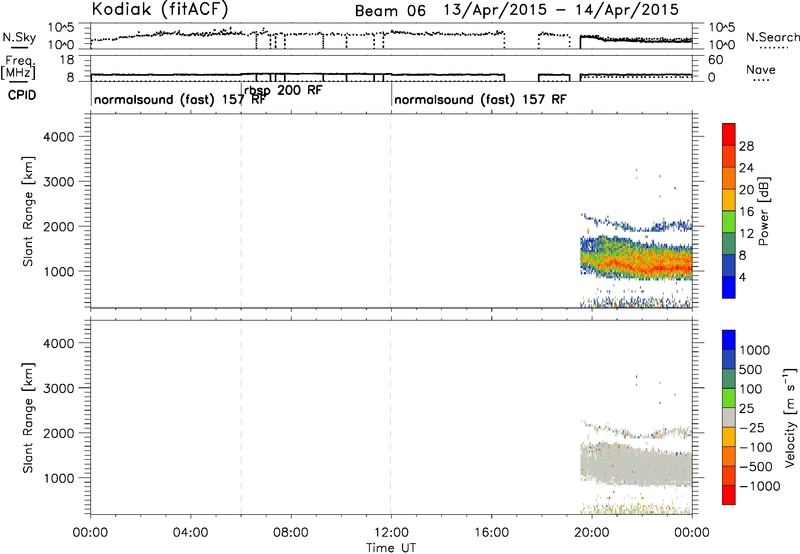The height and width of the screenshot is (554, 800).
Task: Click the 3000 tick of the velocity panel
Action: coord(59,388)
